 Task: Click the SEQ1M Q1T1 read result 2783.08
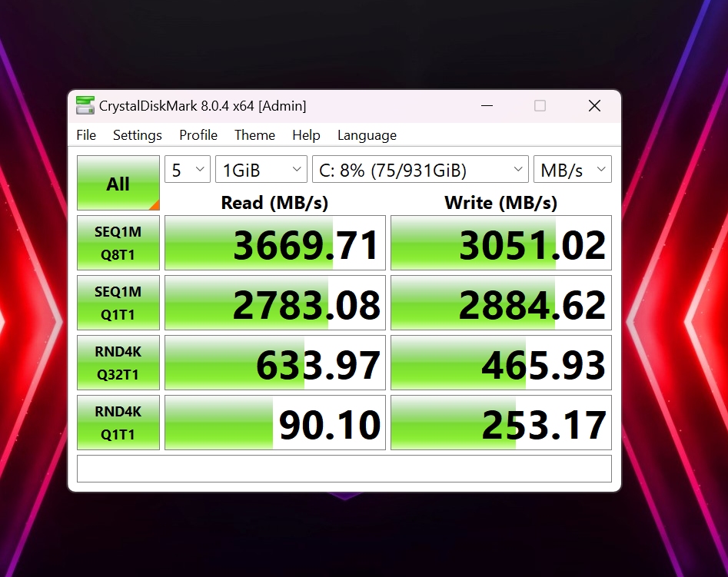[275, 303]
